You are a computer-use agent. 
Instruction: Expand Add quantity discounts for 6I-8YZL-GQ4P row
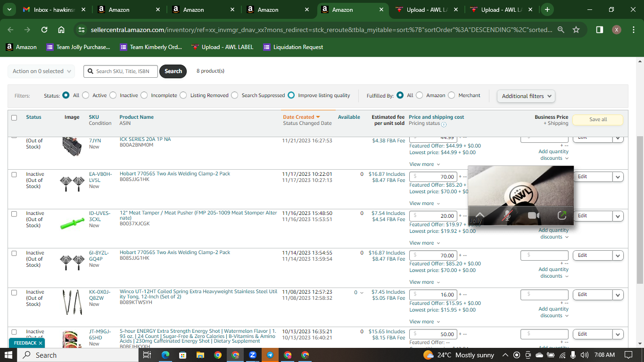[553, 273]
